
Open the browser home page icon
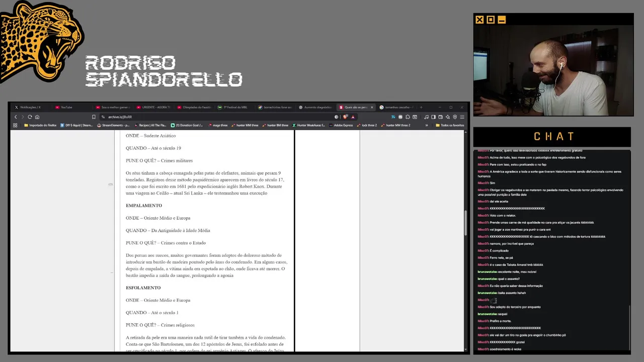click(x=37, y=117)
